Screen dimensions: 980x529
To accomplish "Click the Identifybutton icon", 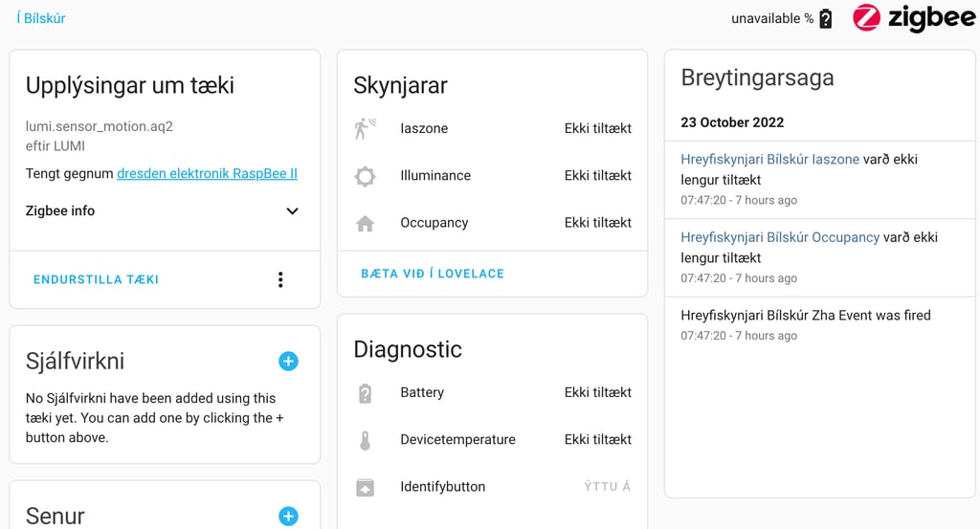I will click(365, 487).
